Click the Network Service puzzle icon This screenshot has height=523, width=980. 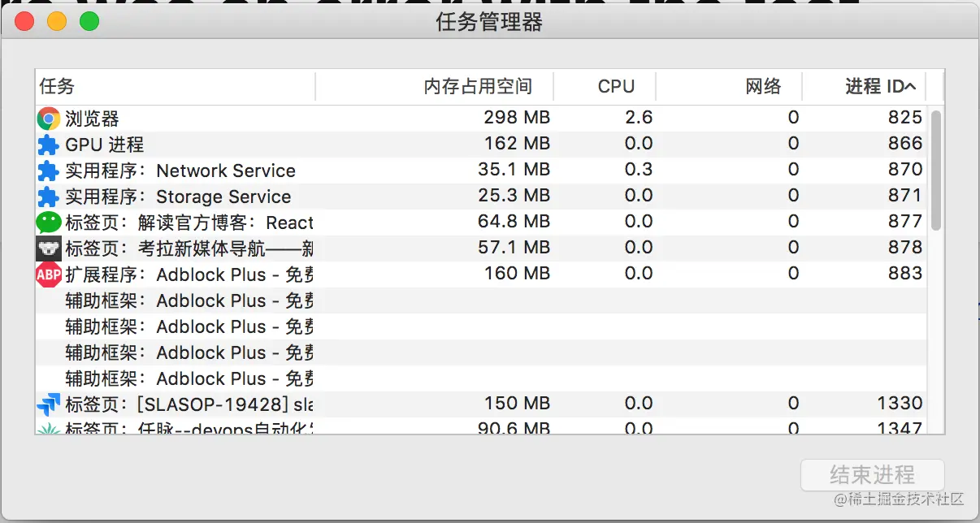click(x=49, y=171)
